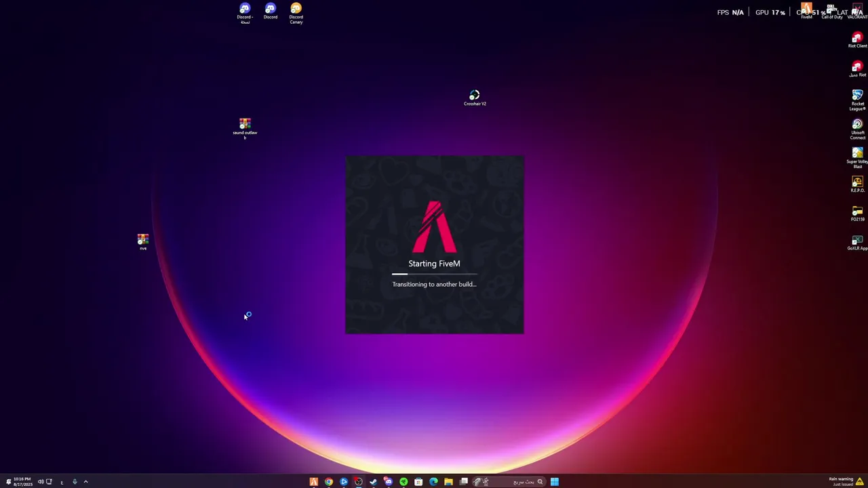Select the Riot Client desktop shortcut
This screenshot has width=868, height=488.
pyautogui.click(x=857, y=40)
